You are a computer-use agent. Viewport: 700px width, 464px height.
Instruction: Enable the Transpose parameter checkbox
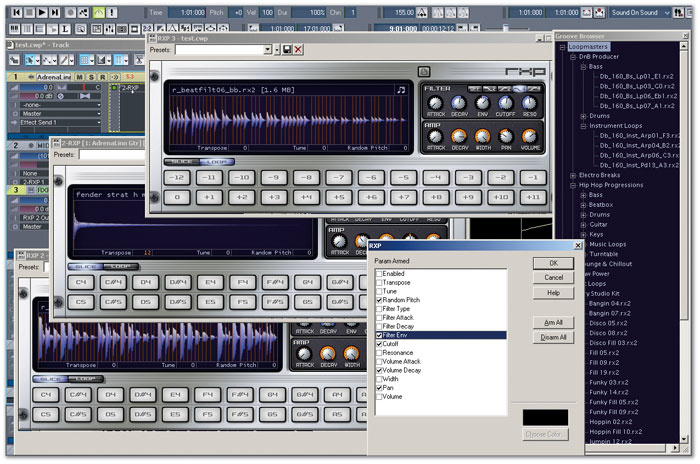click(x=378, y=282)
